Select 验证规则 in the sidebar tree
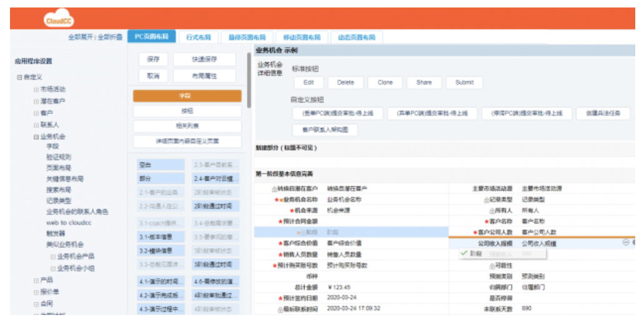 click(x=58, y=157)
